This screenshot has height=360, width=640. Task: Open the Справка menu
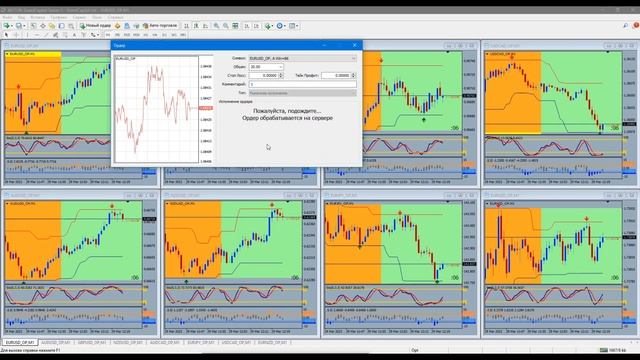[x=116, y=18]
